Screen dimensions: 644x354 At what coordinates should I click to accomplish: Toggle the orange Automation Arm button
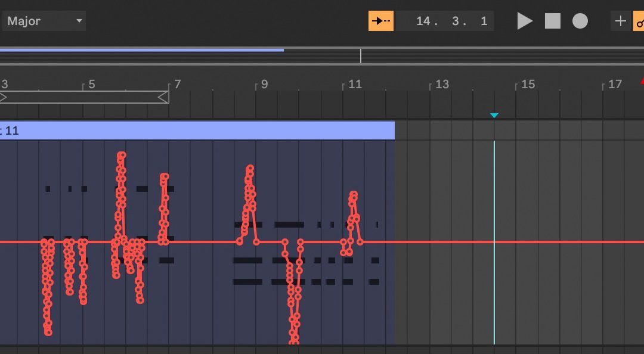point(639,21)
